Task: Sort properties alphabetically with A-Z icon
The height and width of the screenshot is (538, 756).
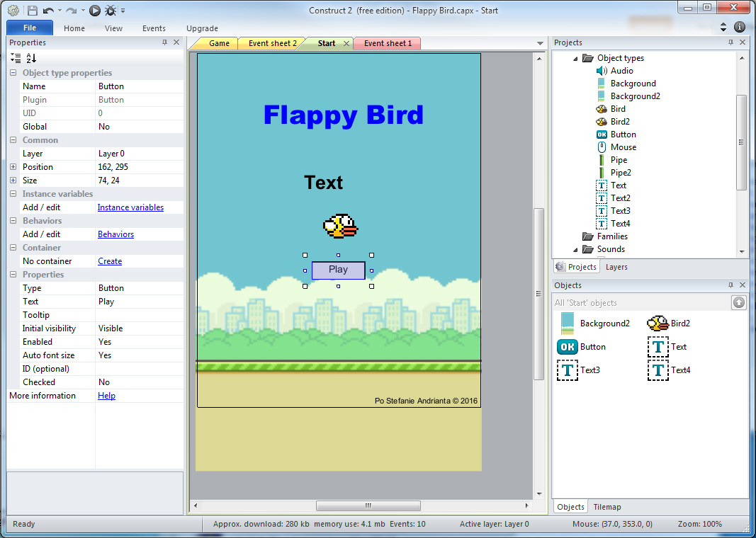Action: coord(31,58)
